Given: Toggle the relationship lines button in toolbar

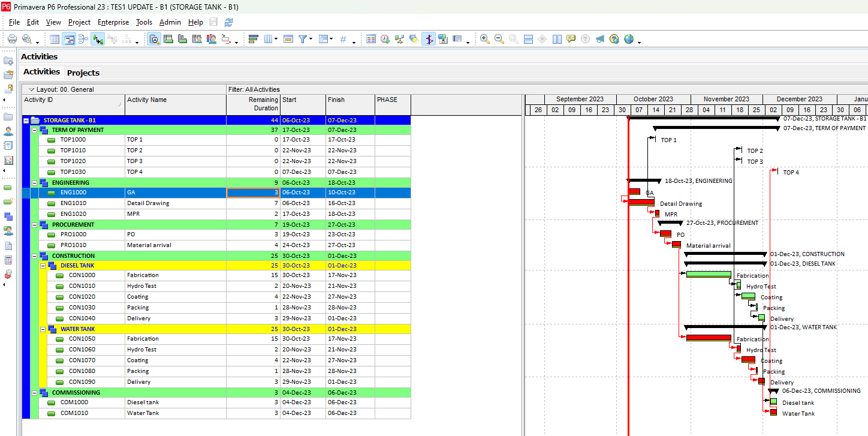Looking at the screenshot, I should point(98,39).
